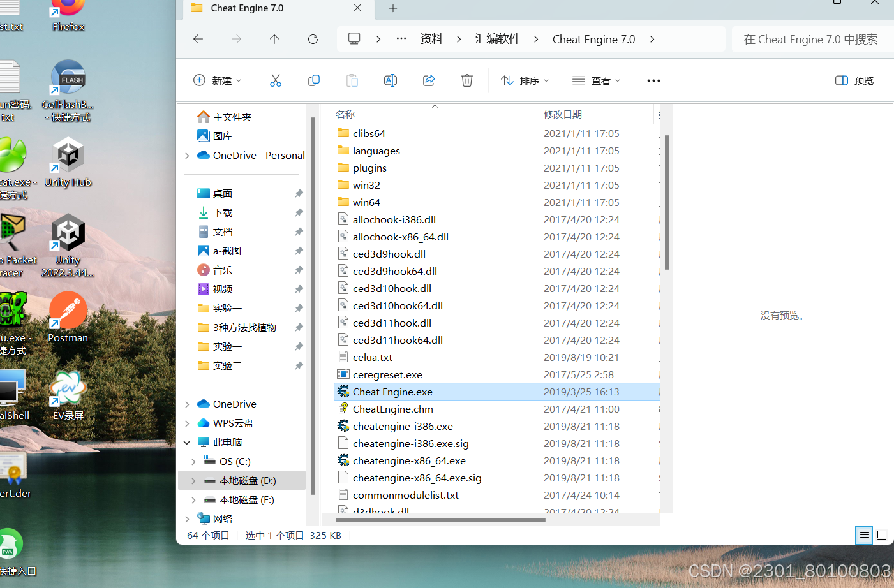Screen dimensions: 894x588
Task: Open EV录屏 desktop shortcut
Action: point(68,395)
